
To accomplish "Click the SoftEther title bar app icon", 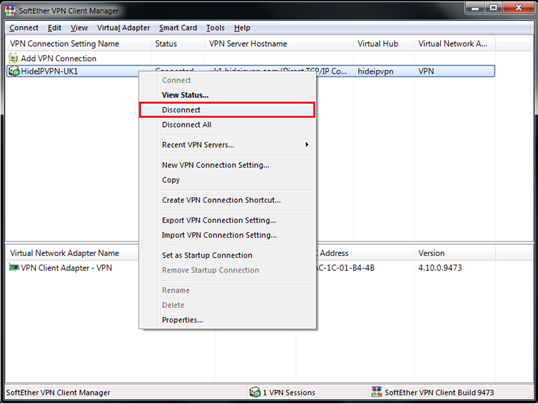I will pos(10,11).
